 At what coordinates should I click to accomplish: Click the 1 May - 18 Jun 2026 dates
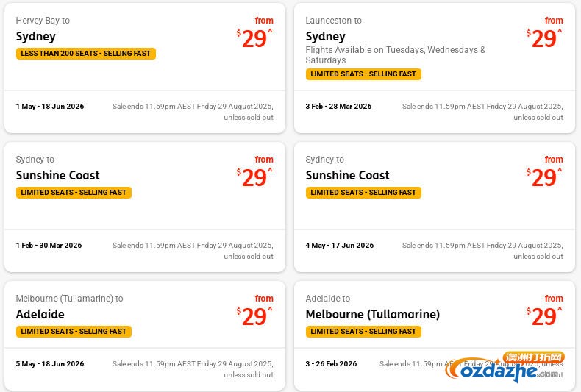coord(50,107)
